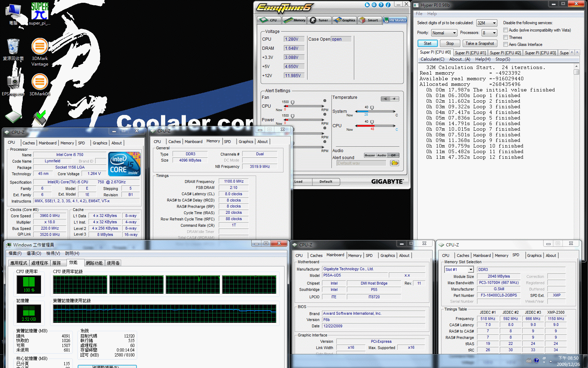The width and height of the screenshot is (588, 368).
Task: Switch temperature unit to °C in EasyTune6
Action: [x=385, y=99]
